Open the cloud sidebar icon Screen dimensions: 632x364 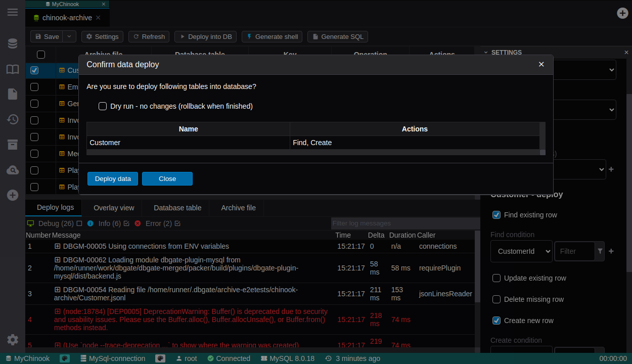click(x=13, y=170)
